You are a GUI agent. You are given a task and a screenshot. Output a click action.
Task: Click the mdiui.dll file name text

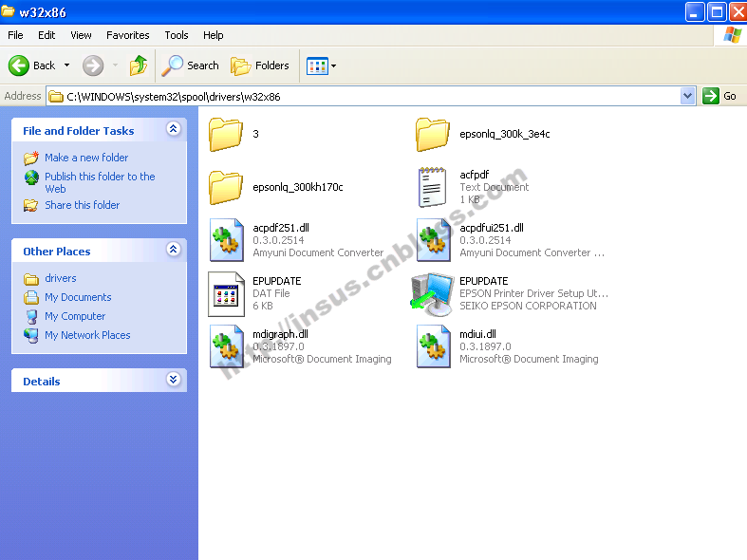coord(477,334)
